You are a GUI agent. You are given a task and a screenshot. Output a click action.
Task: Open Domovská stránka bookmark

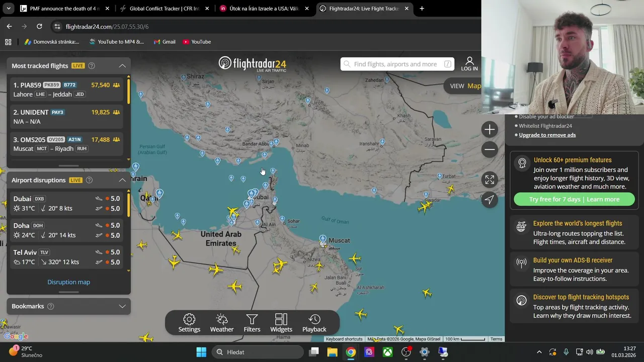click(x=52, y=42)
